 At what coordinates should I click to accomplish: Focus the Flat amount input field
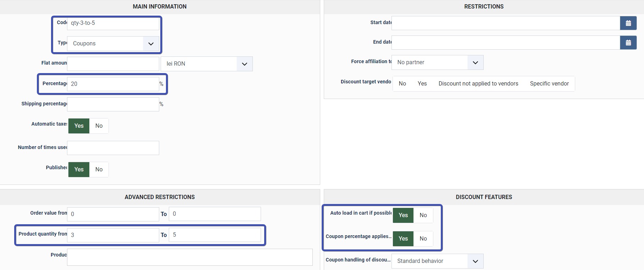tap(113, 64)
